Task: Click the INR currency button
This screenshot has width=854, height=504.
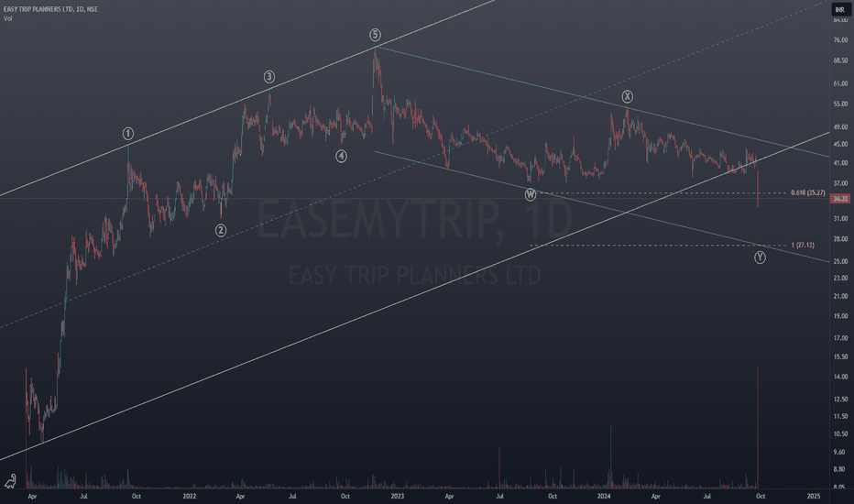Action: coord(840,10)
